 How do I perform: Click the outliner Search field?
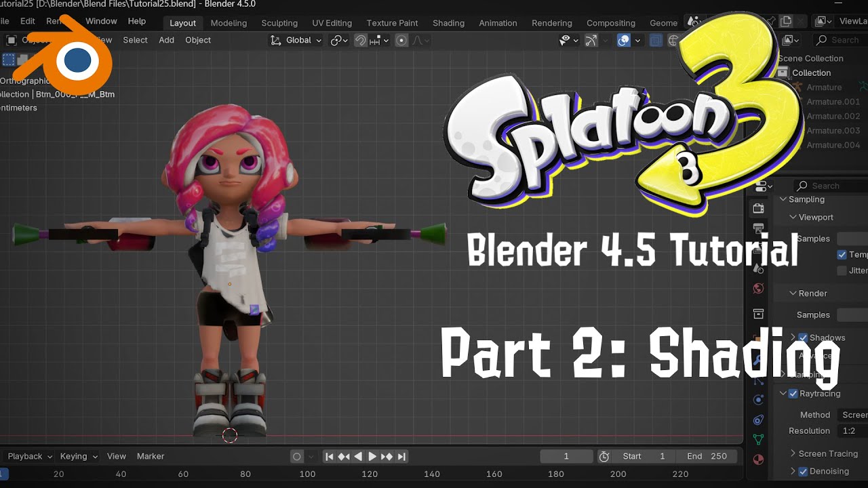tap(840, 40)
